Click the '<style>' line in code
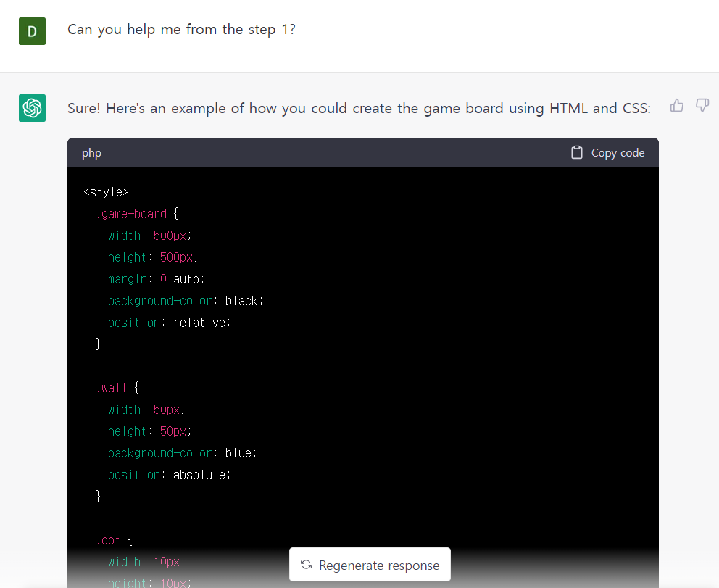 coord(107,192)
